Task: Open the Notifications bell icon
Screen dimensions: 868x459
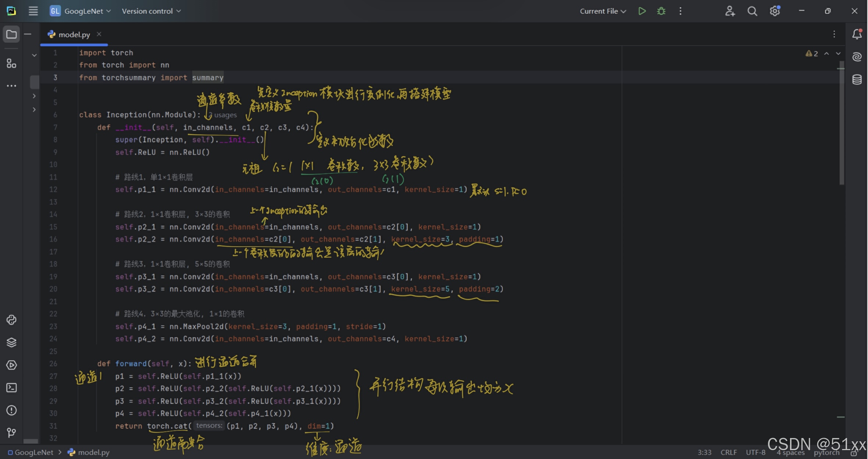Action: click(x=857, y=34)
